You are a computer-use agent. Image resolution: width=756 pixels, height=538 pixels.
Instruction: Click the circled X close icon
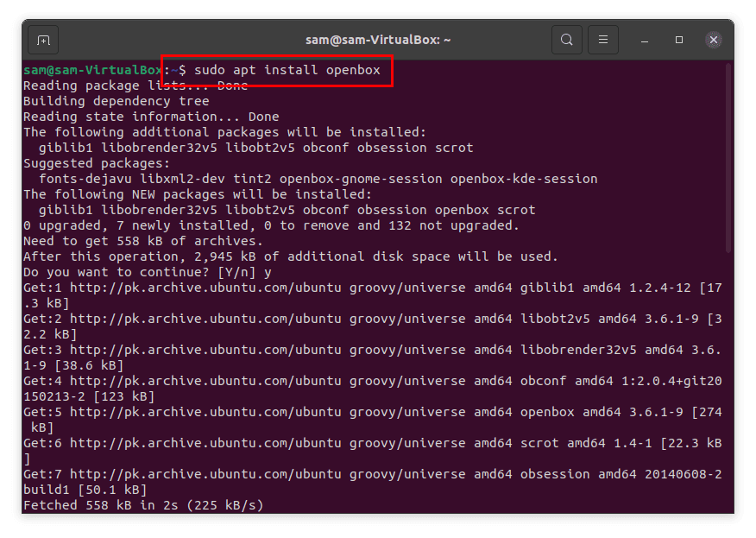pos(714,40)
